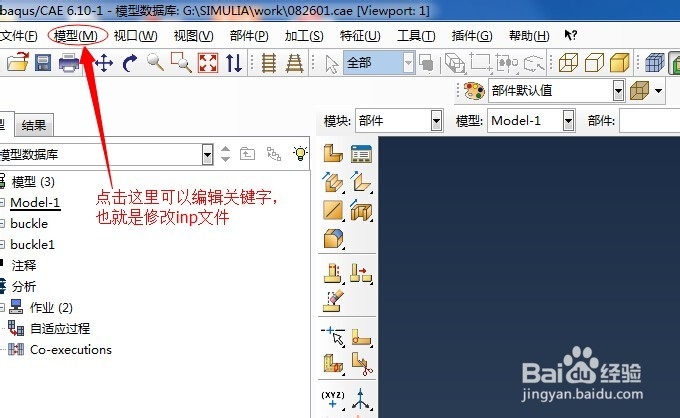
Task: Select Model-1 in the model tree
Action: (x=35, y=202)
